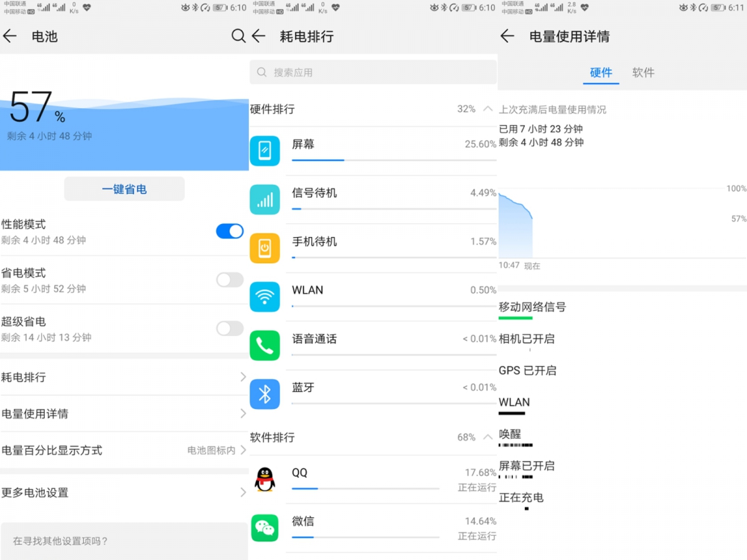Tap the 一键省电 button
Image resolution: width=747 pixels, height=560 pixels.
(x=124, y=189)
